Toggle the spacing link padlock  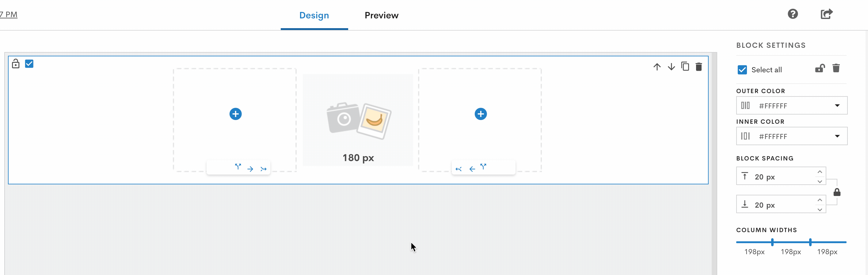pyautogui.click(x=837, y=192)
